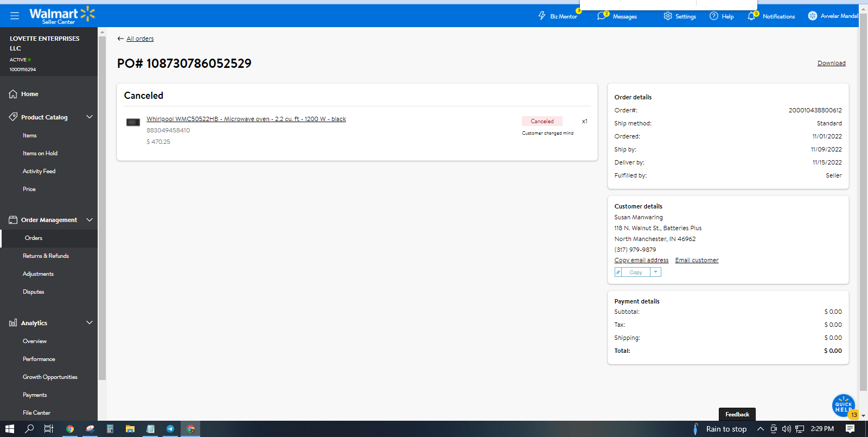Click the Rain to stop weather widget
Screen dimensions: 868x437
[720, 429]
